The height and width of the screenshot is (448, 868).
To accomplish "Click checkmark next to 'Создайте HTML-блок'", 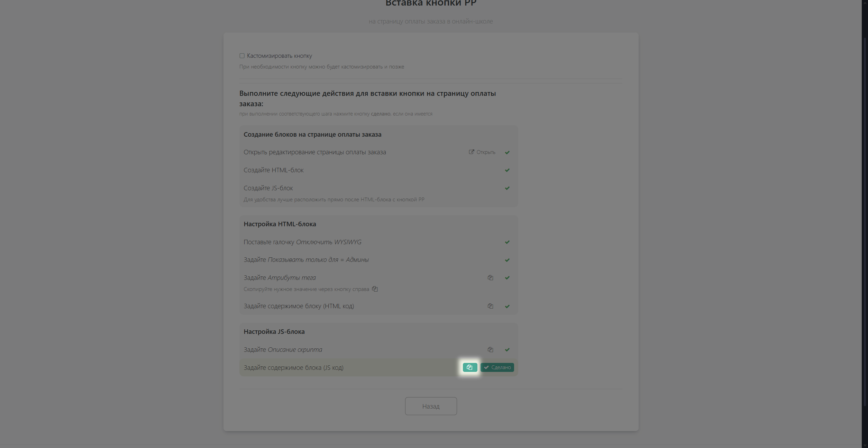I will [507, 170].
